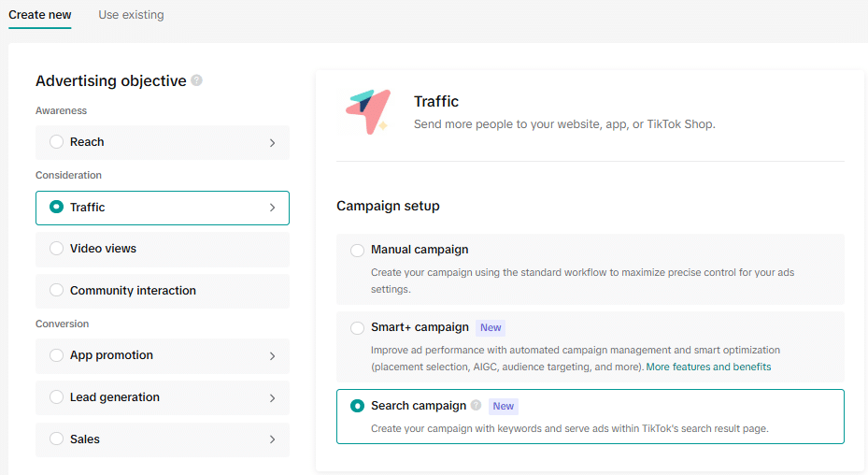Expand the Traffic objective chevron
The height and width of the screenshot is (475, 868).
272,208
